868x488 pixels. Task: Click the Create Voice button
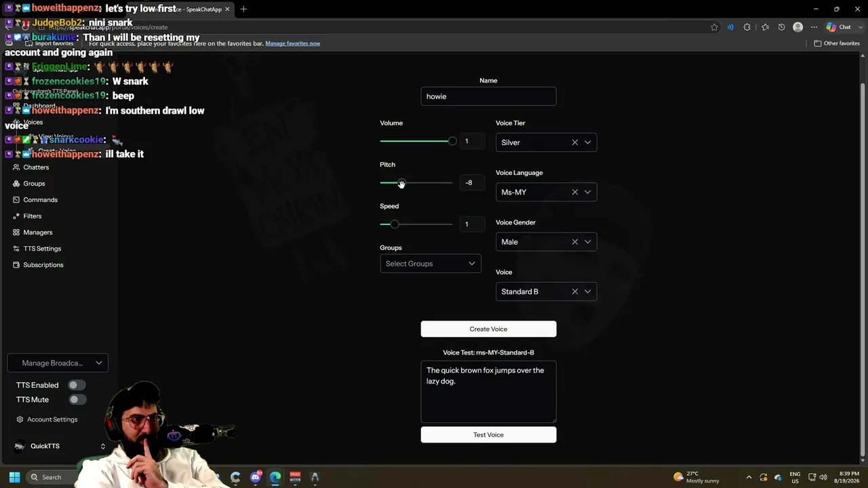tap(488, 329)
